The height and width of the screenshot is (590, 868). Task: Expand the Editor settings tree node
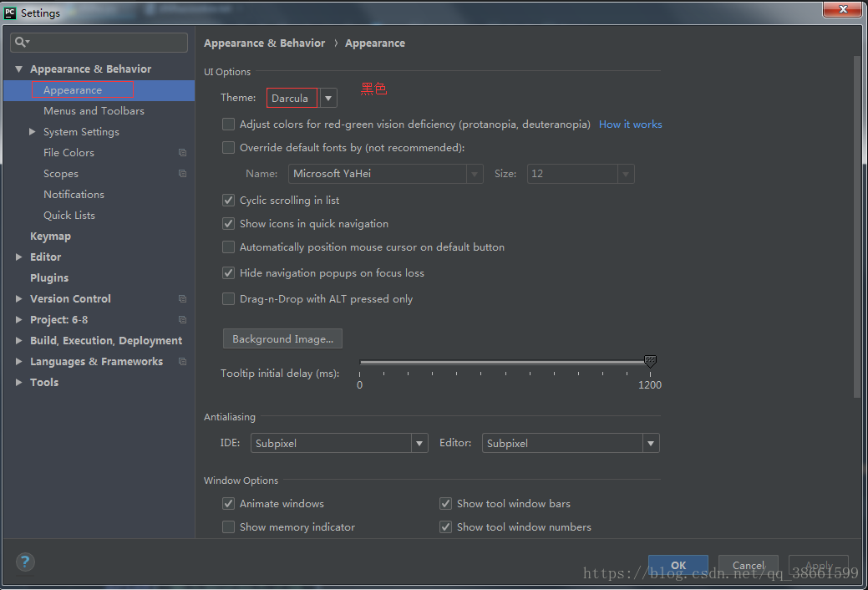[x=19, y=257]
